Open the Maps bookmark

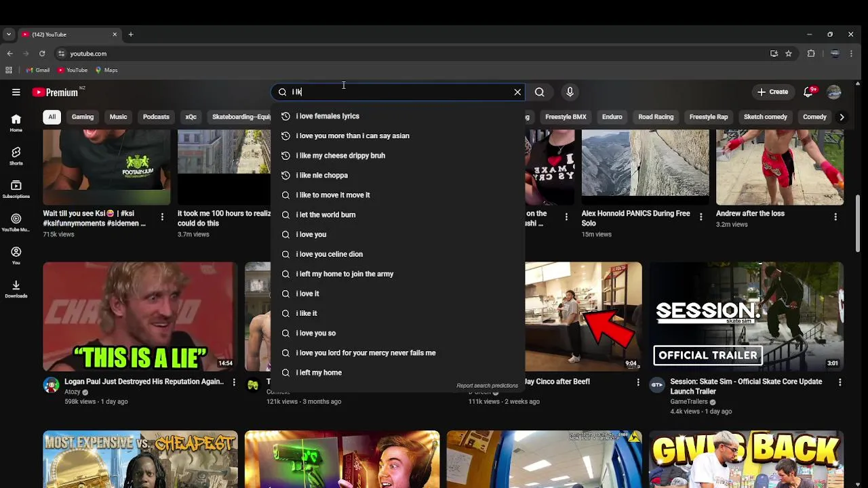click(106, 70)
